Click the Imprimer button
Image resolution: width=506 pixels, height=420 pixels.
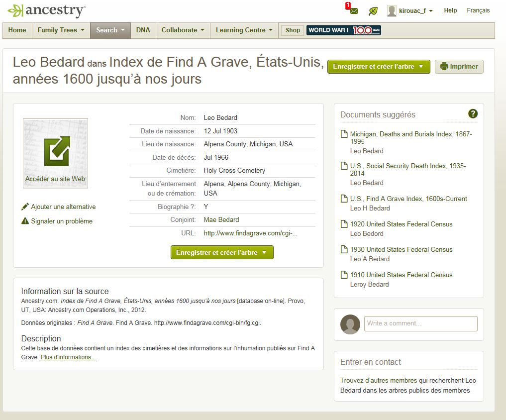pos(459,67)
